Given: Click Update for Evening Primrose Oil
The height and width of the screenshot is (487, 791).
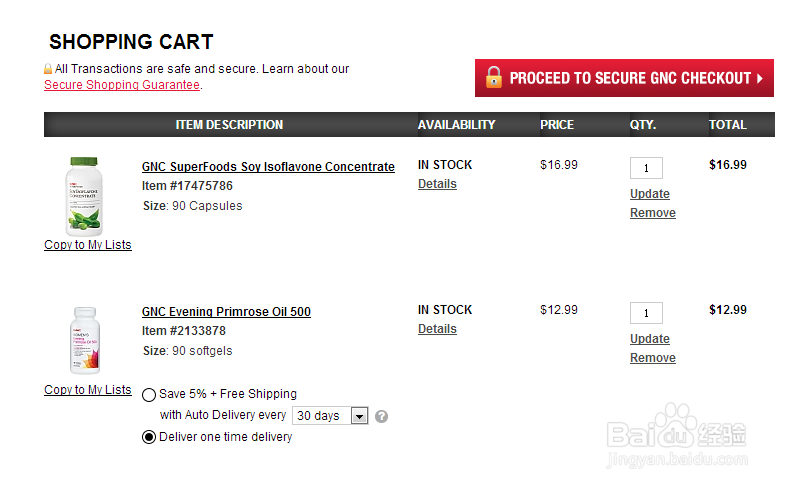Looking at the screenshot, I should coord(650,339).
